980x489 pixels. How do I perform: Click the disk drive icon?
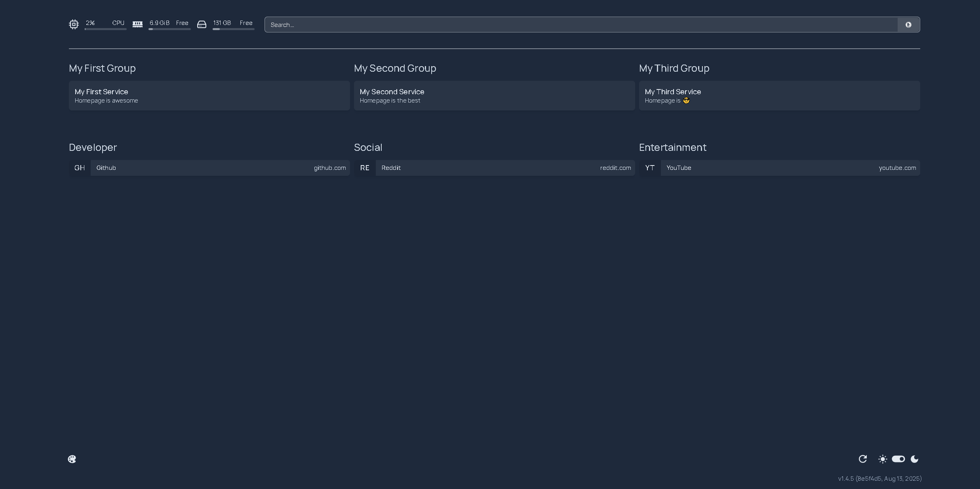pyautogui.click(x=202, y=25)
